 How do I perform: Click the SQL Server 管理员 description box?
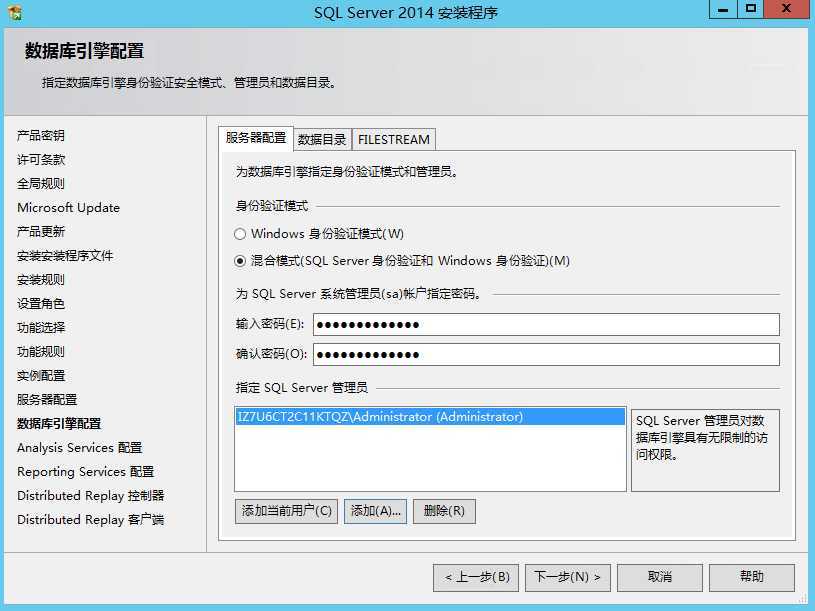705,450
